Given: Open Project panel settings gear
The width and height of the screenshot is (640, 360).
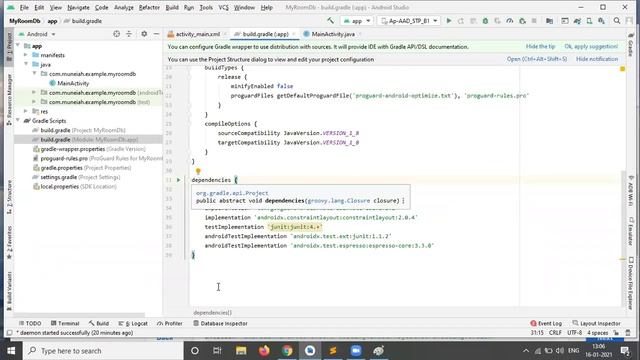Looking at the screenshot, I should tap(144, 34).
